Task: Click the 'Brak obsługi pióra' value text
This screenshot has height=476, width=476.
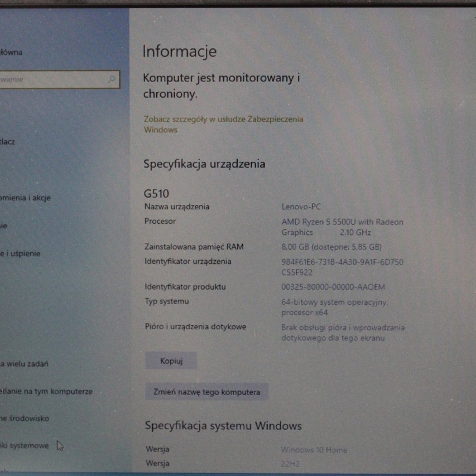Action: click(343, 332)
